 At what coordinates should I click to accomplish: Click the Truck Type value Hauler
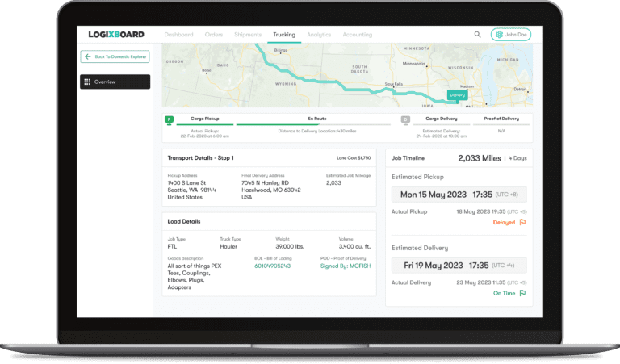[x=228, y=247]
